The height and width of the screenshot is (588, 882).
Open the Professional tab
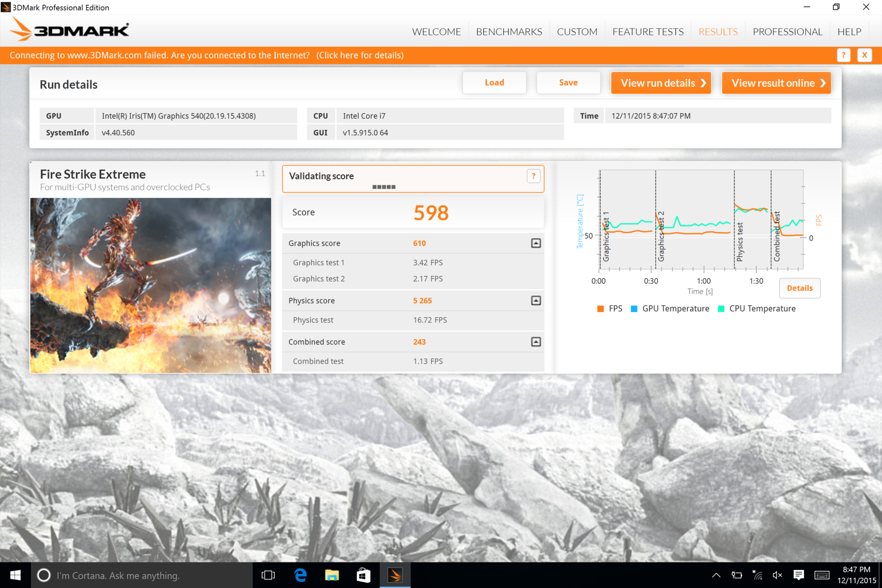tap(787, 32)
